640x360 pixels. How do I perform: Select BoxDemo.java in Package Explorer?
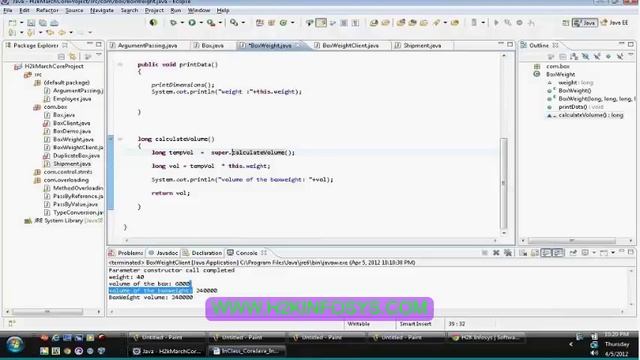pos(72,131)
